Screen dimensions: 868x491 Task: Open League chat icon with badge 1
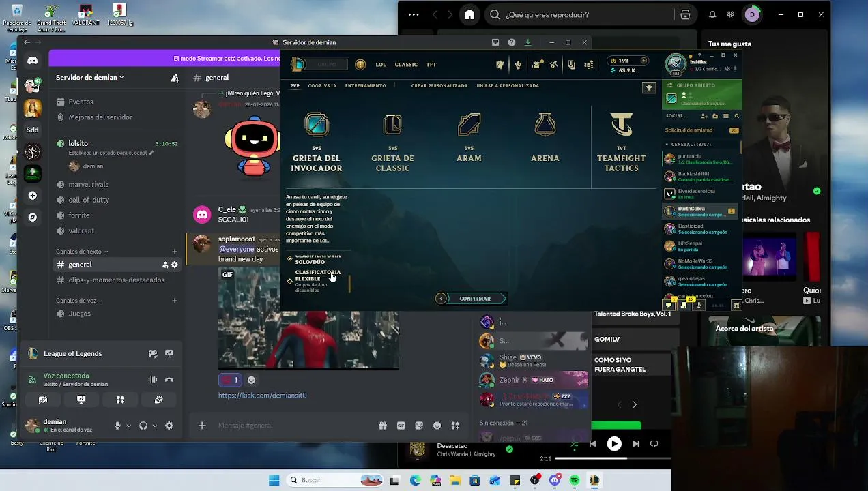tap(669, 304)
